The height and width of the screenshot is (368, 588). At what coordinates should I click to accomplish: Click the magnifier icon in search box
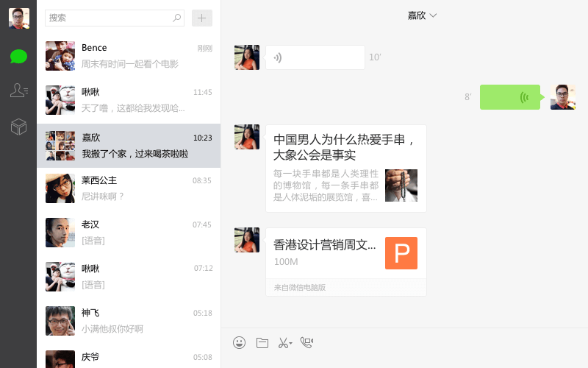click(x=176, y=18)
